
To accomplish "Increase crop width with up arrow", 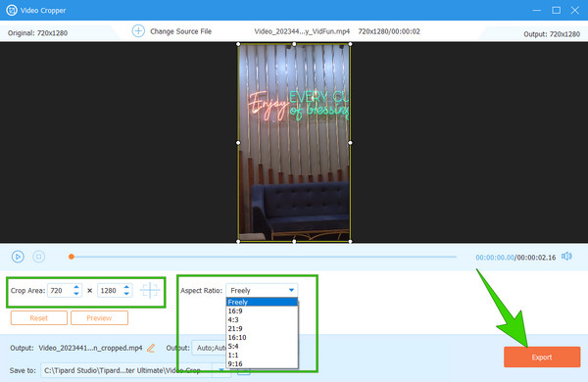I will tap(76, 287).
